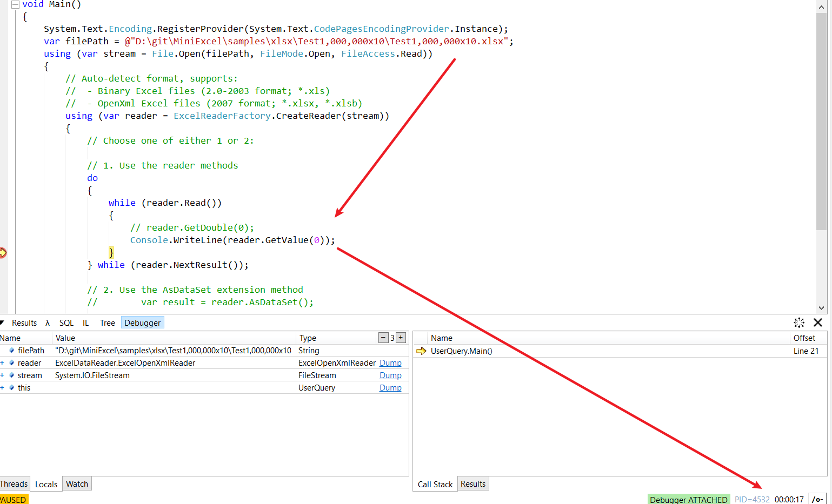Viewport: 832px width, 504px height.
Task: Toggle the /o- optimization indicator
Action: [817, 500]
